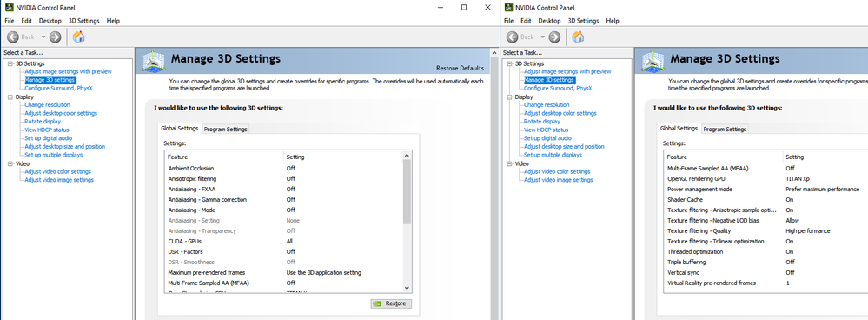Select the Power management mode row
868x320 pixels.
[766, 190]
